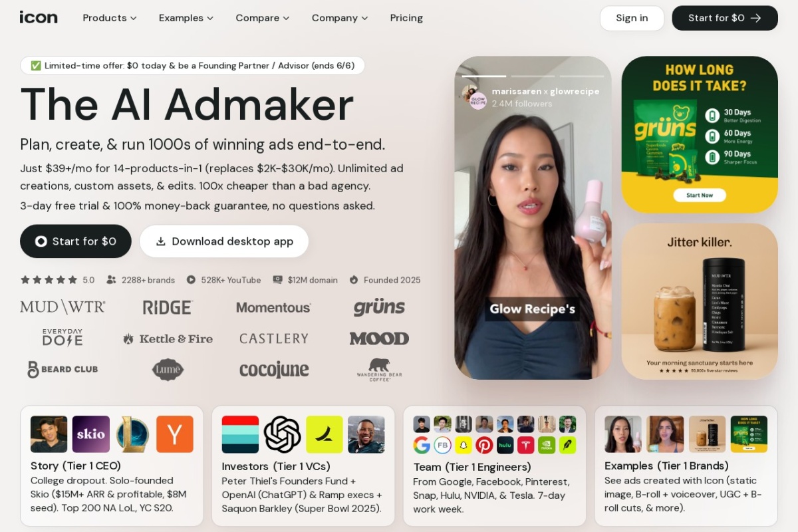Click the Y Combinator orange logo

175,434
